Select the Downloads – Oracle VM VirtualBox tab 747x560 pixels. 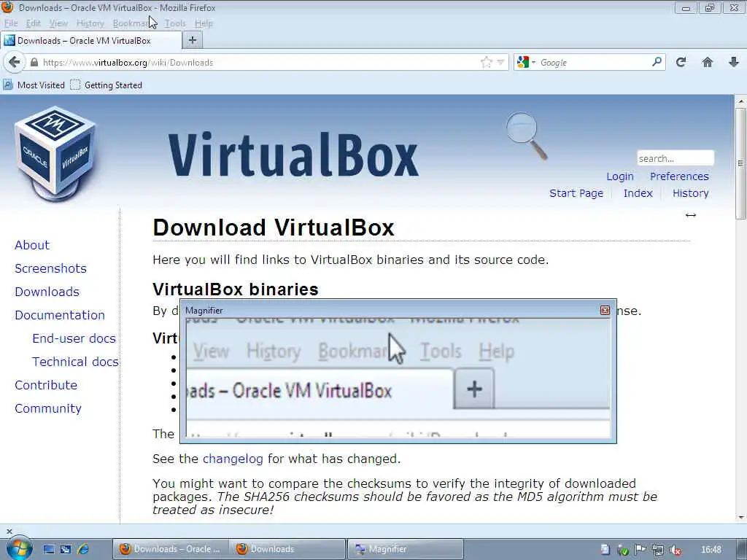[91, 41]
